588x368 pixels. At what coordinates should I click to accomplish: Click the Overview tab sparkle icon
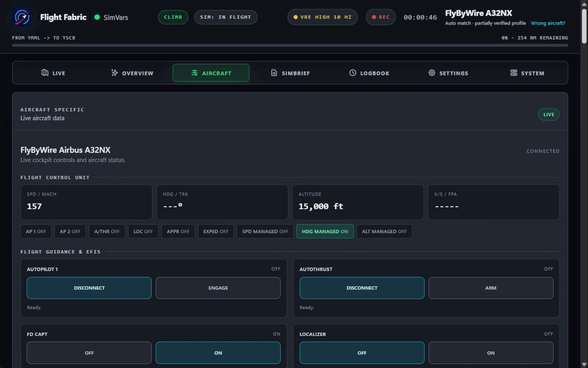click(x=114, y=73)
